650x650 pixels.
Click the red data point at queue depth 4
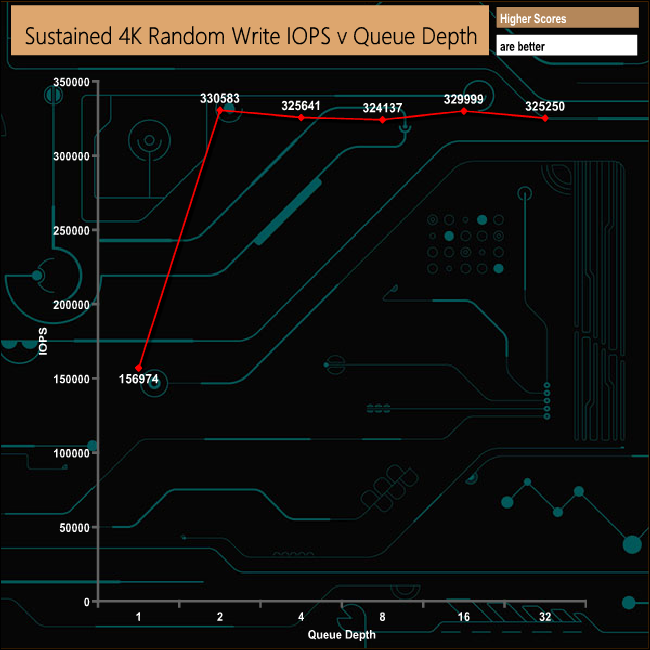click(301, 118)
